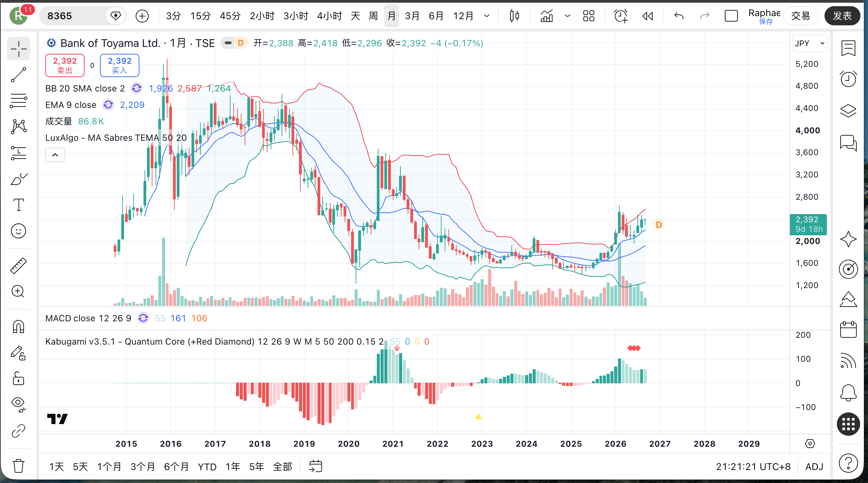Click the 2,392 卖出 sell button
The height and width of the screenshot is (483, 868).
point(65,65)
